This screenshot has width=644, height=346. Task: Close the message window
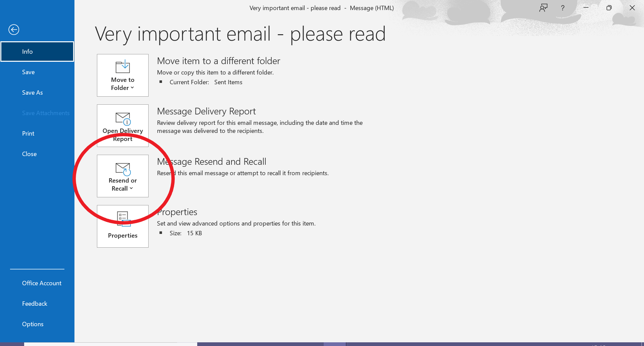tap(632, 8)
